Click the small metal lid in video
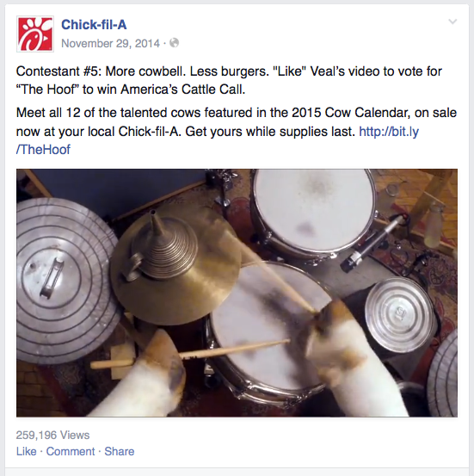This screenshot has width=474, height=476. (399, 315)
